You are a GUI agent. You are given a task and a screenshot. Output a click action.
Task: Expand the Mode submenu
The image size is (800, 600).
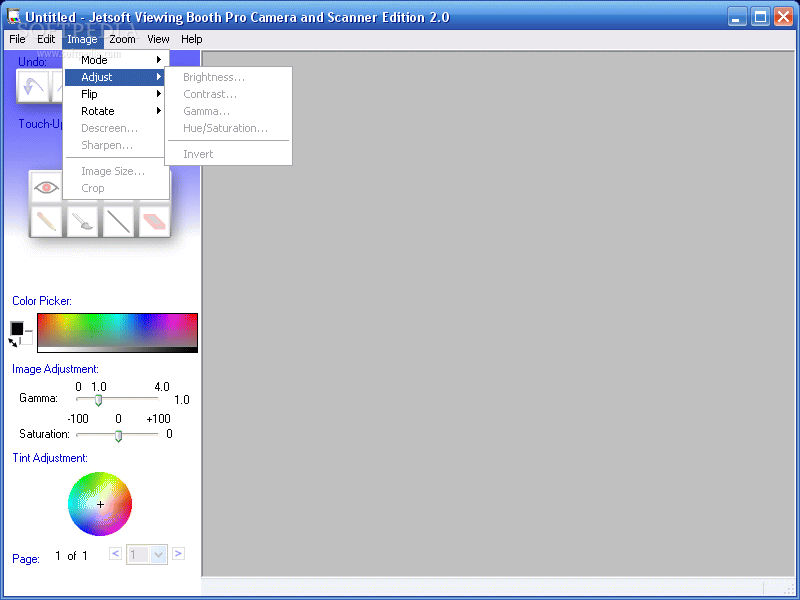tap(116, 60)
